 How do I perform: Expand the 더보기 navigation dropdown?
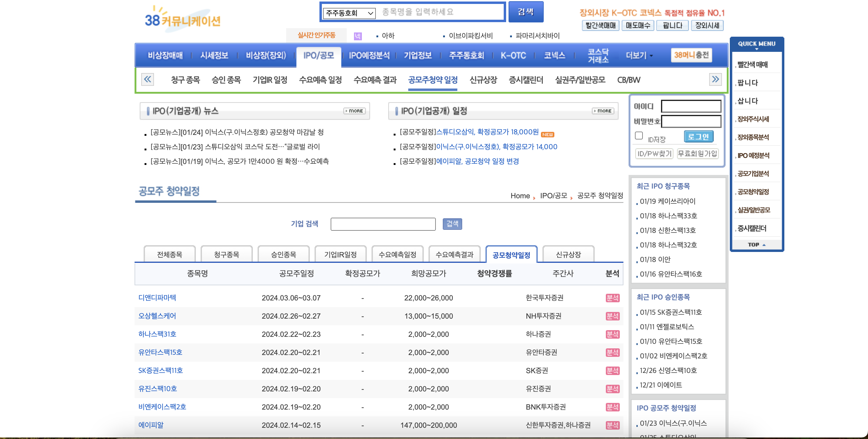[639, 55]
